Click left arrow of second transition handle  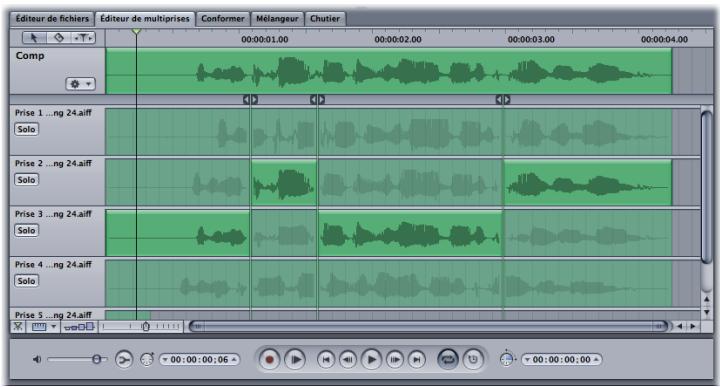(x=314, y=100)
